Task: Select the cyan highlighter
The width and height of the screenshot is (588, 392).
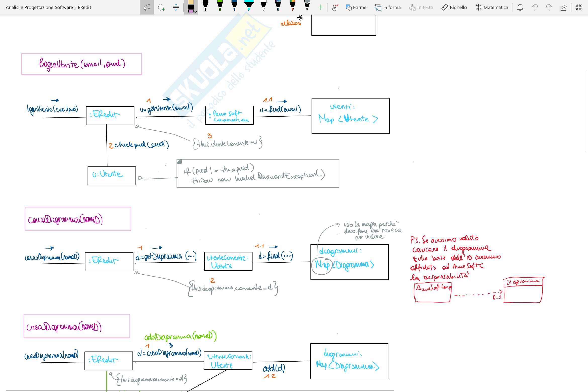Action: coord(249,6)
